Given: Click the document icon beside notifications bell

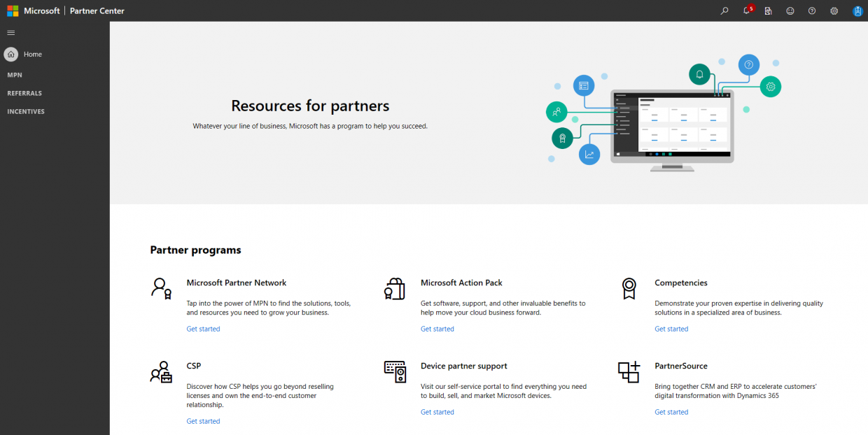Looking at the screenshot, I should [768, 10].
